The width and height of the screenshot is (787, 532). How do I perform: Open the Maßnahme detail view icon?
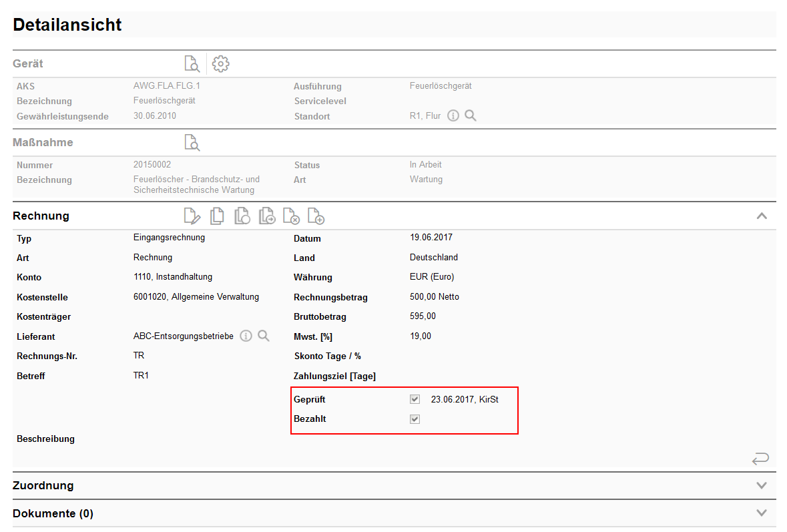point(192,143)
